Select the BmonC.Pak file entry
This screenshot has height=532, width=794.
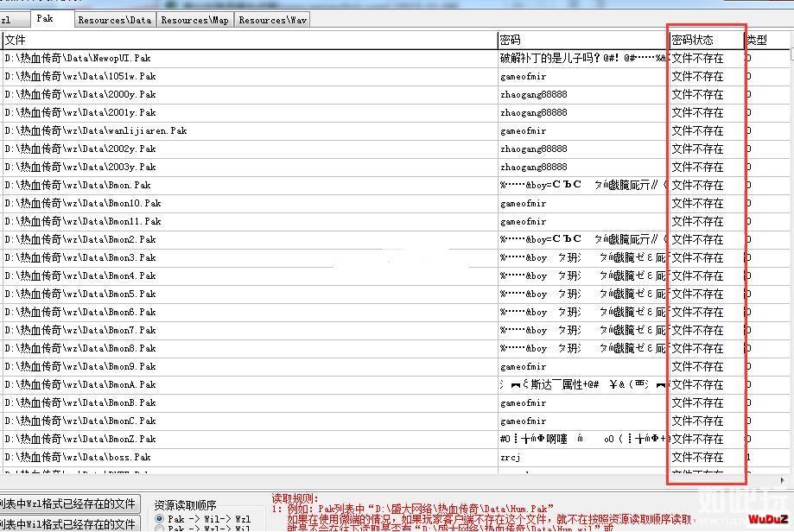(x=80, y=421)
